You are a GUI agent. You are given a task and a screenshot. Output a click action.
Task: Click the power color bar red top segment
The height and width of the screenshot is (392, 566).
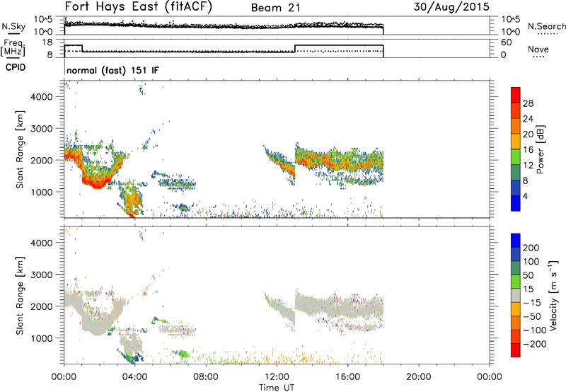(516, 95)
